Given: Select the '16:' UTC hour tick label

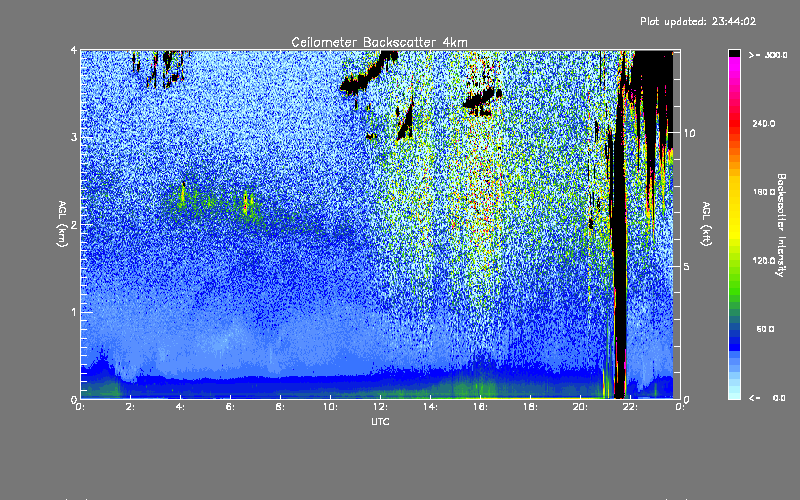Looking at the screenshot, I should [x=480, y=407].
